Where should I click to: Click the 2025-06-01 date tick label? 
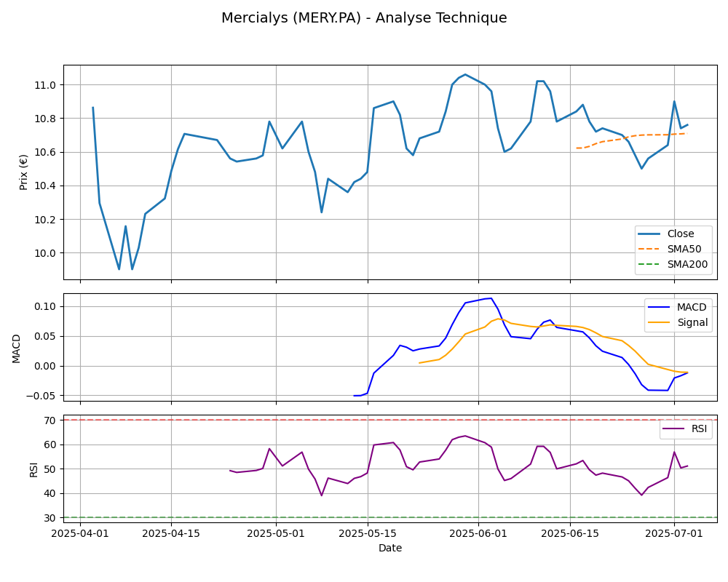(478, 533)
